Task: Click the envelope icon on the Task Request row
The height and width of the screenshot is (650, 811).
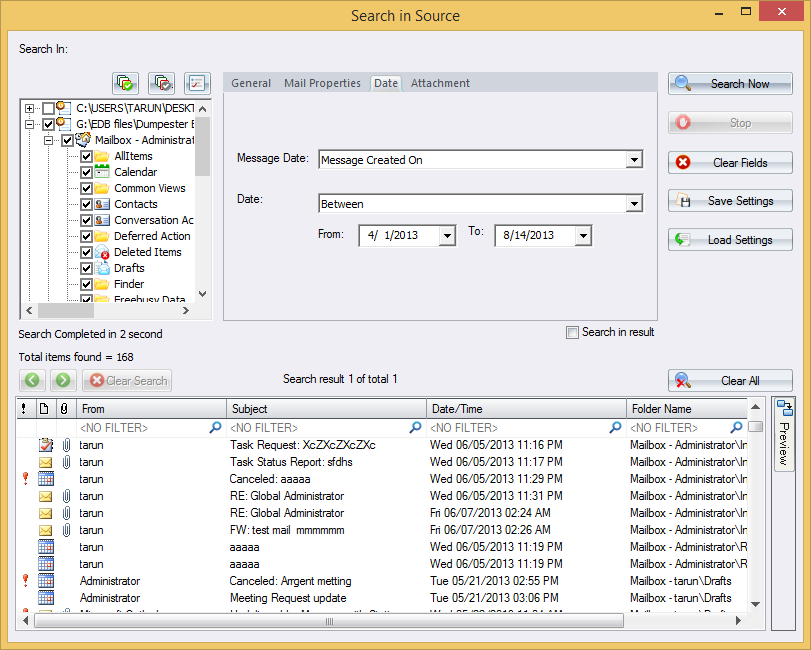Action: (x=46, y=445)
